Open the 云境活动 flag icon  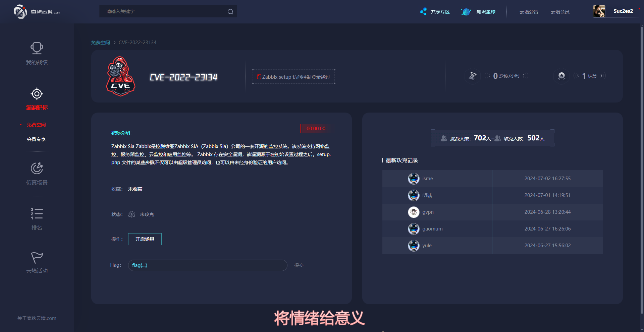tap(37, 258)
